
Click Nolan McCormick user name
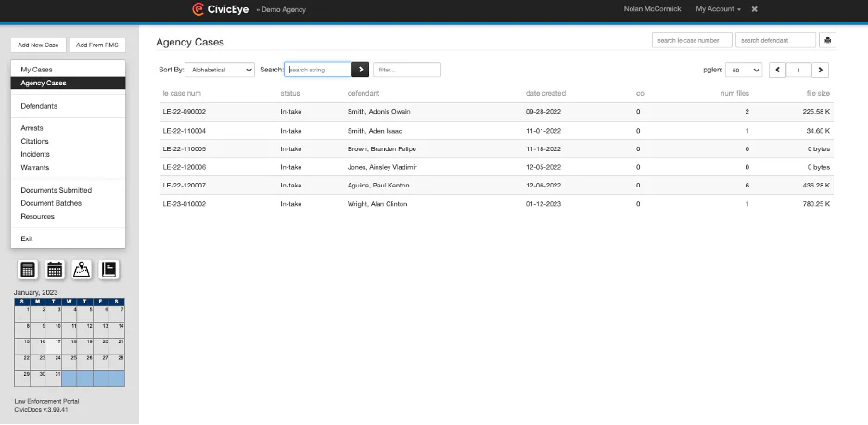click(652, 9)
